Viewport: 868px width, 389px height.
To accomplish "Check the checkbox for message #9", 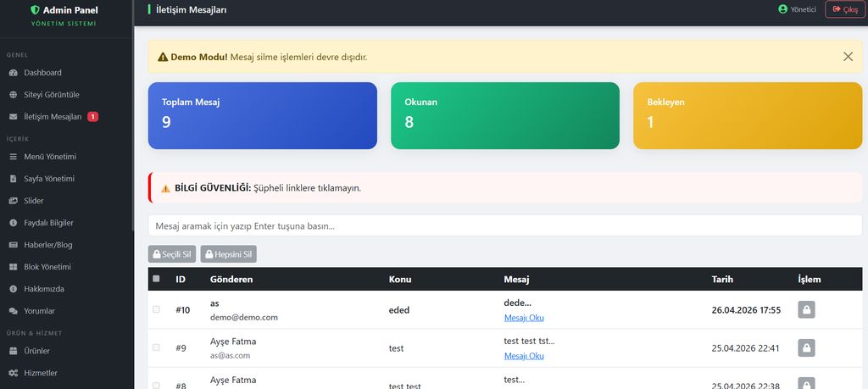I will point(156,347).
